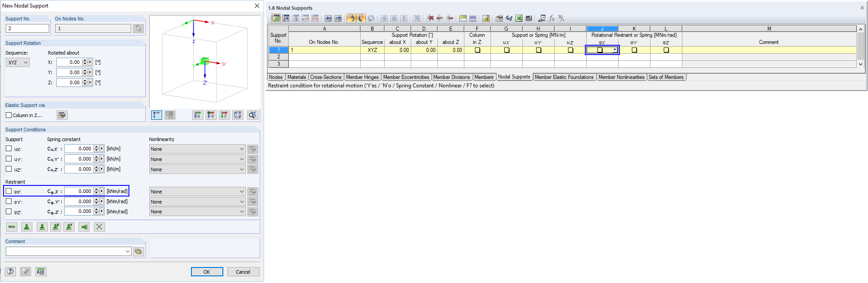
Task: Switch to the Cross-Sections tab
Action: (326, 77)
